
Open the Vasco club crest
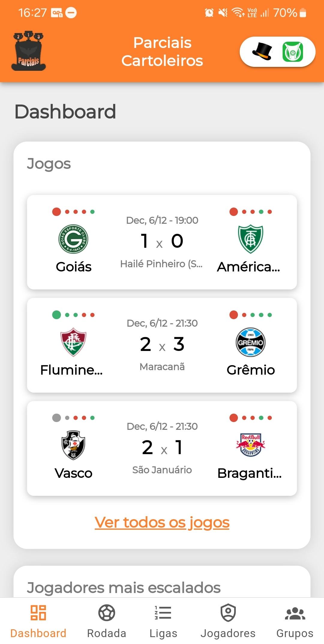coord(73,445)
